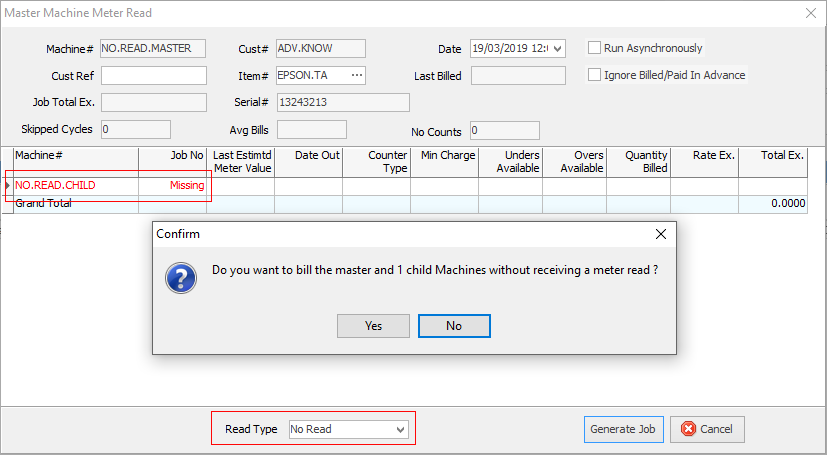827x455 pixels.
Task: Click the Serial# field
Action: coord(342,102)
